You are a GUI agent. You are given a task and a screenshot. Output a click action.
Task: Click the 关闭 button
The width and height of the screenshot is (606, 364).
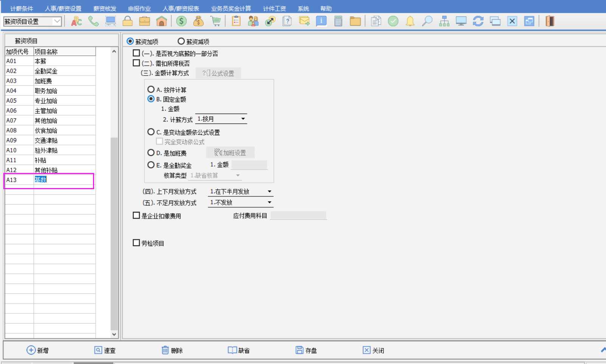(x=374, y=350)
